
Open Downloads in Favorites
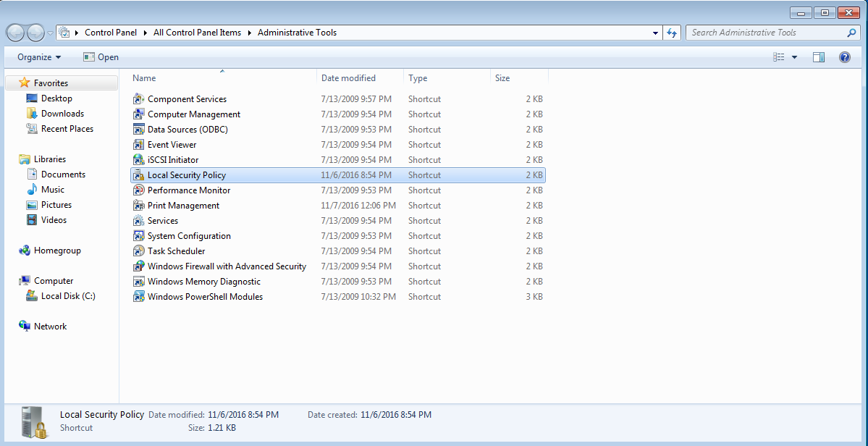click(x=62, y=114)
